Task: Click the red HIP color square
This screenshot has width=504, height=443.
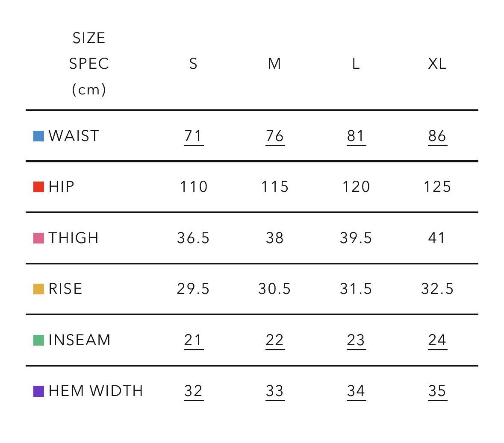Action: click(38, 187)
